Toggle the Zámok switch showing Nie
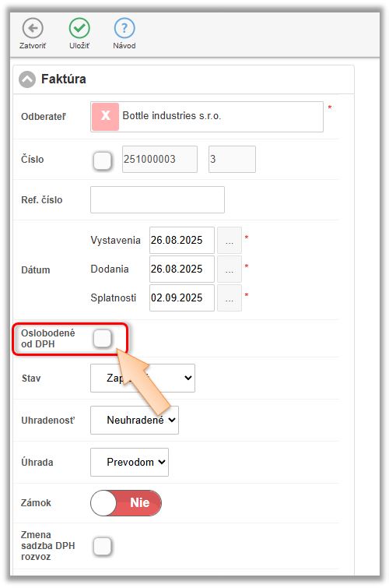 point(126,503)
